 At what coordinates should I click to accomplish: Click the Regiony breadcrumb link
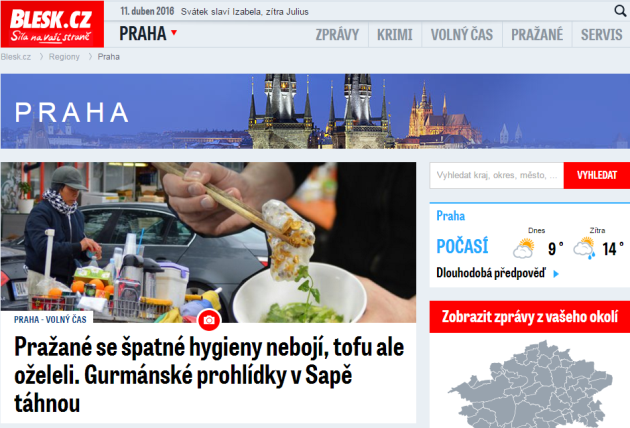(x=64, y=57)
